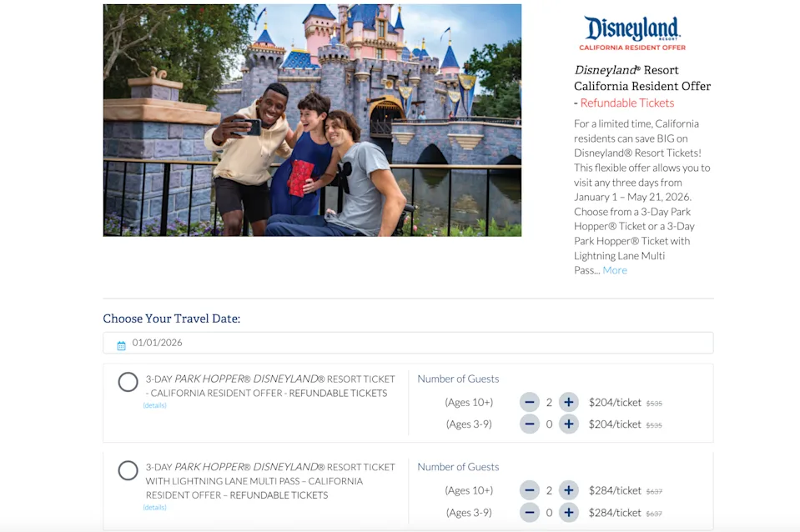Select the Lightning Lane Multi Pass ticket option

tap(128, 470)
